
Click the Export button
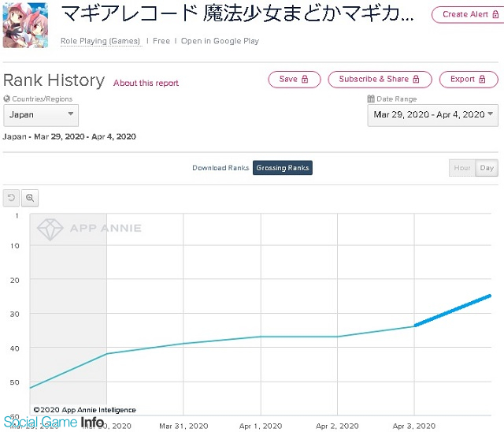tap(469, 79)
